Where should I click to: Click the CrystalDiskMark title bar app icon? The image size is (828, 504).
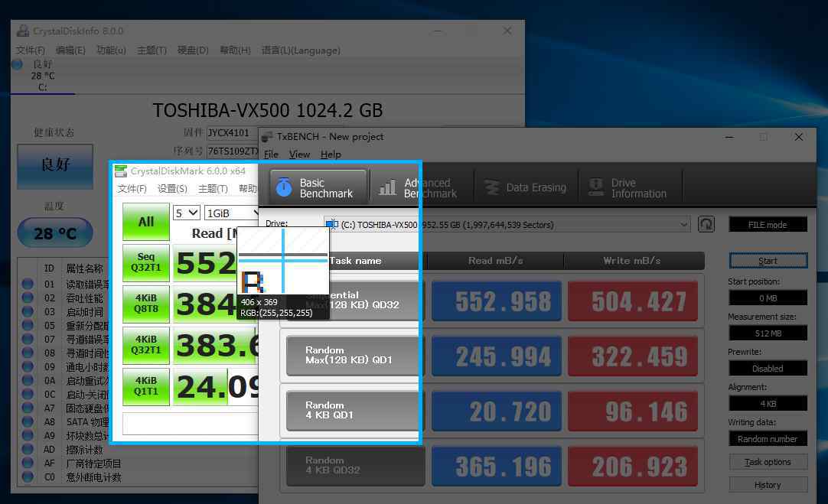pyautogui.click(x=121, y=171)
